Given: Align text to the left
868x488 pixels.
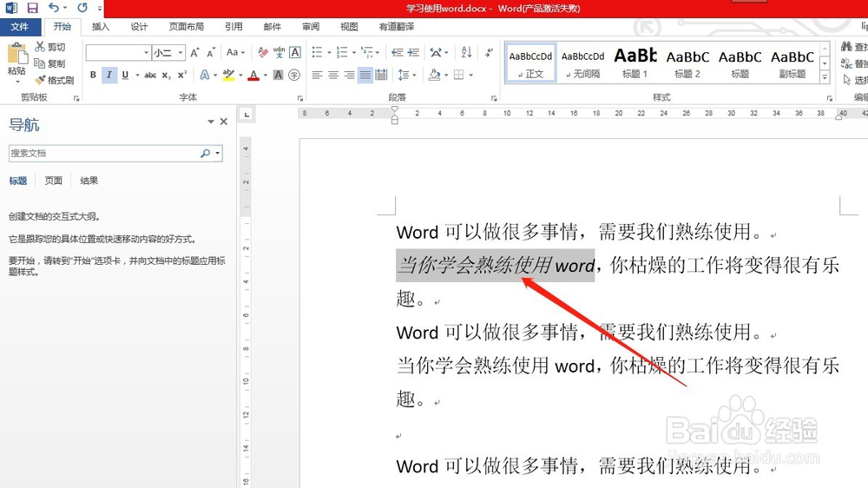Looking at the screenshot, I should [317, 75].
